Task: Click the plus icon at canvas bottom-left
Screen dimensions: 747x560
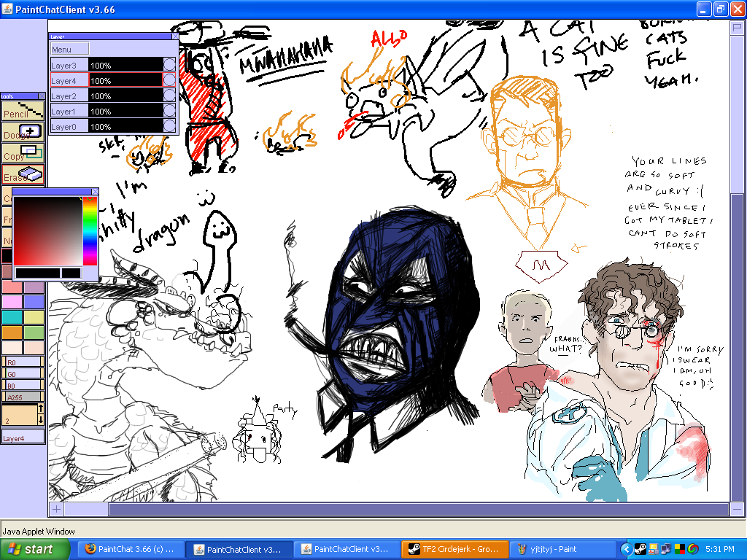Action: 56,509
